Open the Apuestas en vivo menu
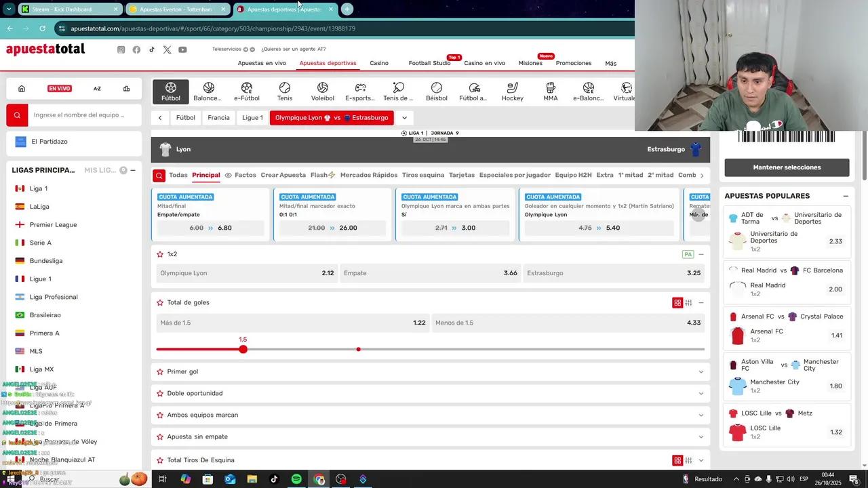 pos(262,63)
